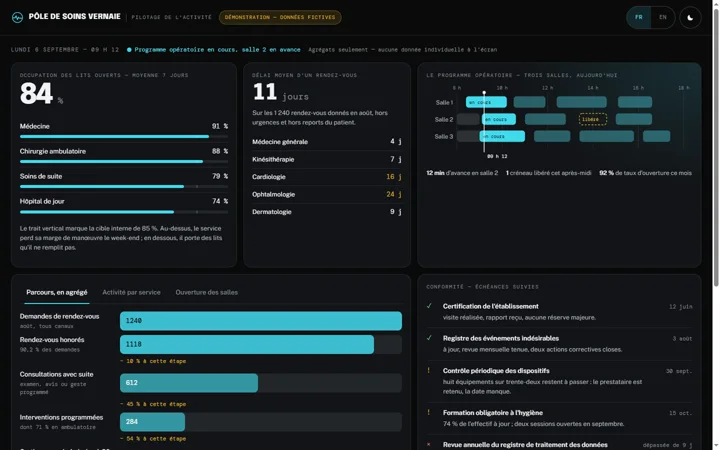This screenshot has height=450, width=720.
Task: Click Registre des événements indésirables entry title
Action: [x=501, y=338]
